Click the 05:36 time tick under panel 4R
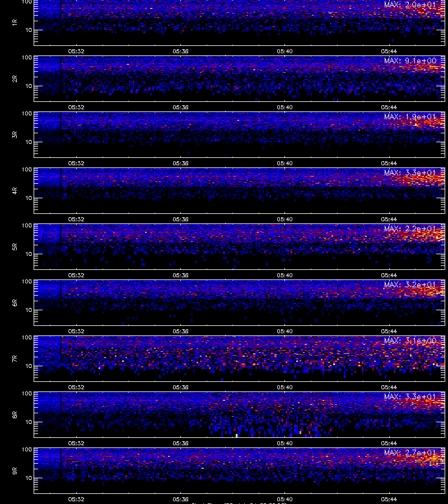This screenshot has width=448, height=504. [180, 219]
